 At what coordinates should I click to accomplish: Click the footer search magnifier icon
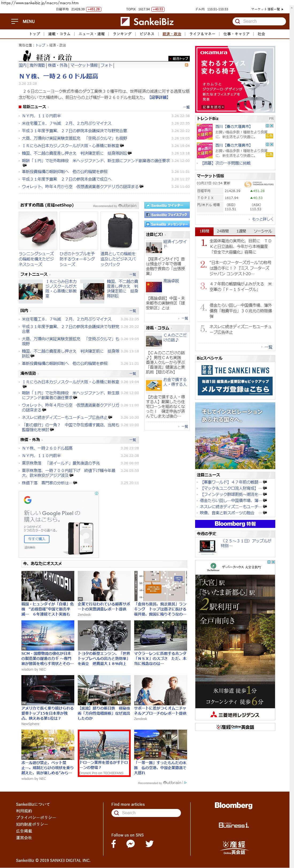click(x=116, y=813)
